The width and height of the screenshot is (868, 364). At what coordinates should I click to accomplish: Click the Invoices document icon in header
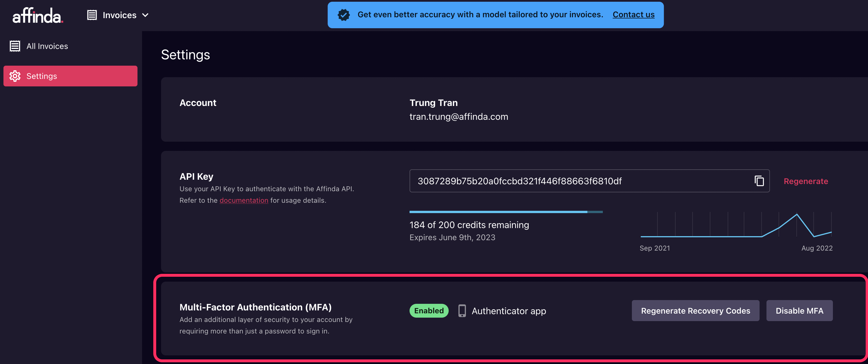(x=92, y=15)
